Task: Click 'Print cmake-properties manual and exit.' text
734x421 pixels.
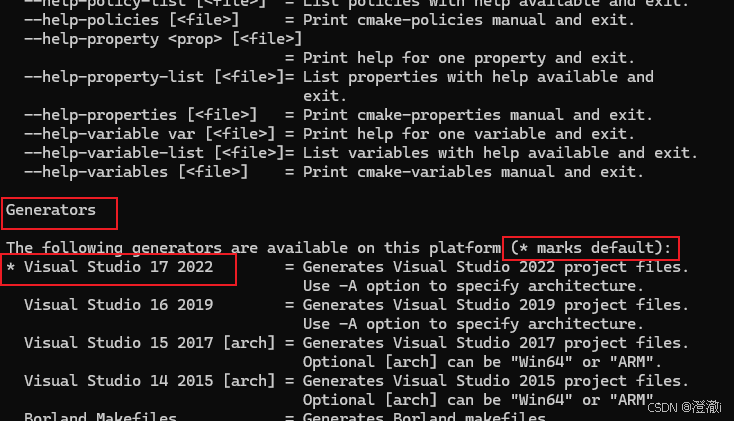Action: [x=477, y=115]
